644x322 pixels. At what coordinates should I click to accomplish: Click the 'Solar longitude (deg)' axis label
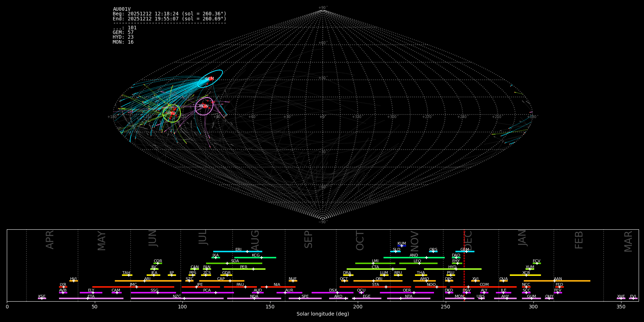coord(323,314)
